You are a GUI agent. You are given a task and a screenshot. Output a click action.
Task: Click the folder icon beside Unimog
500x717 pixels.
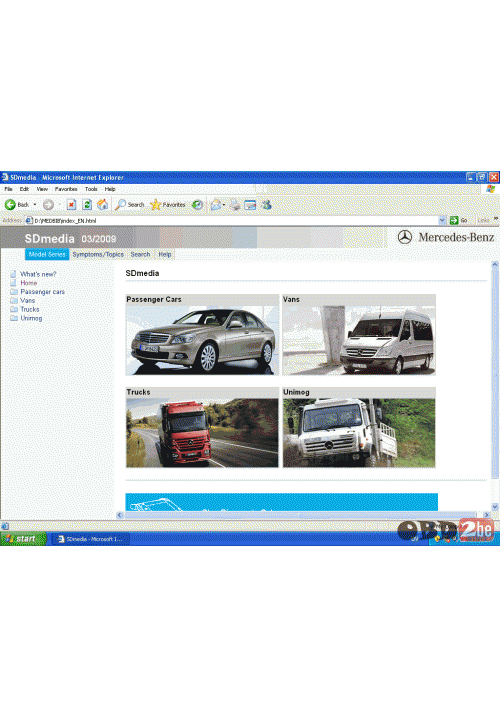[x=14, y=318]
